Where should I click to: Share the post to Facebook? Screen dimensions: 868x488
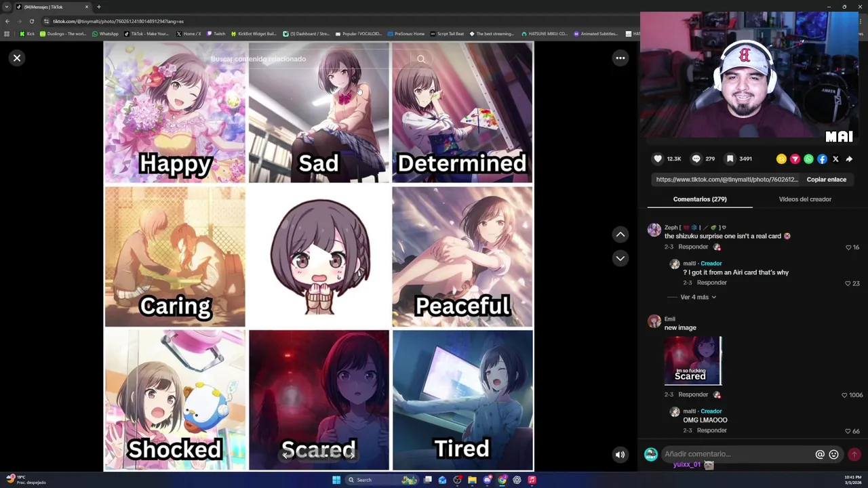[x=822, y=159]
